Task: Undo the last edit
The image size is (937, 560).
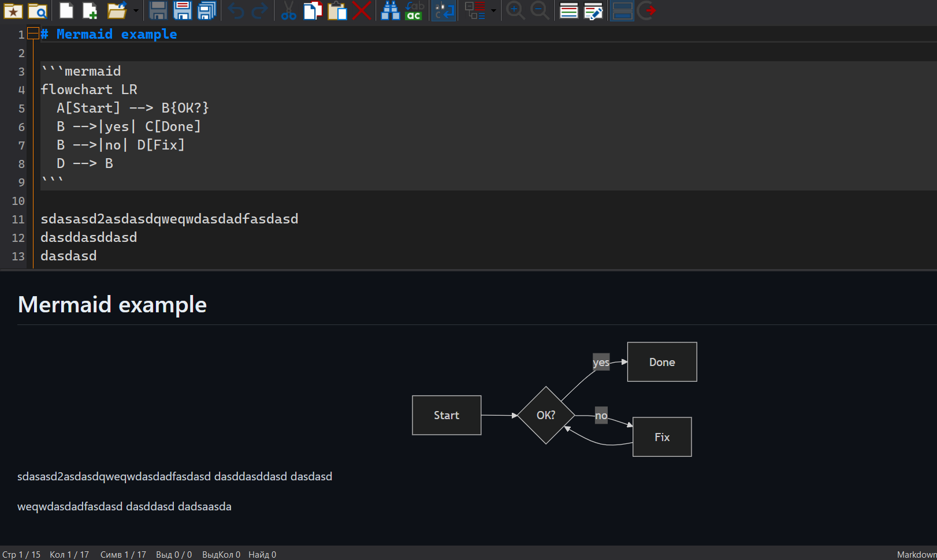Action: pos(236,11)
